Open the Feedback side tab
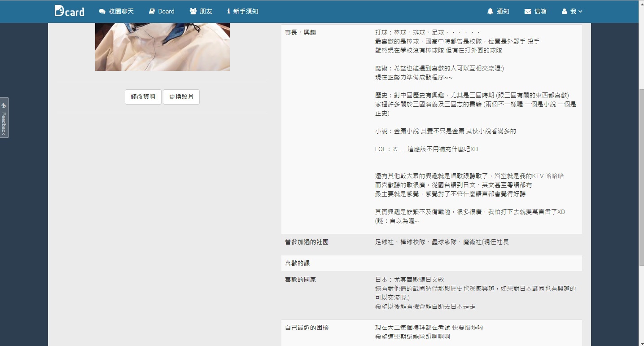 4,118
